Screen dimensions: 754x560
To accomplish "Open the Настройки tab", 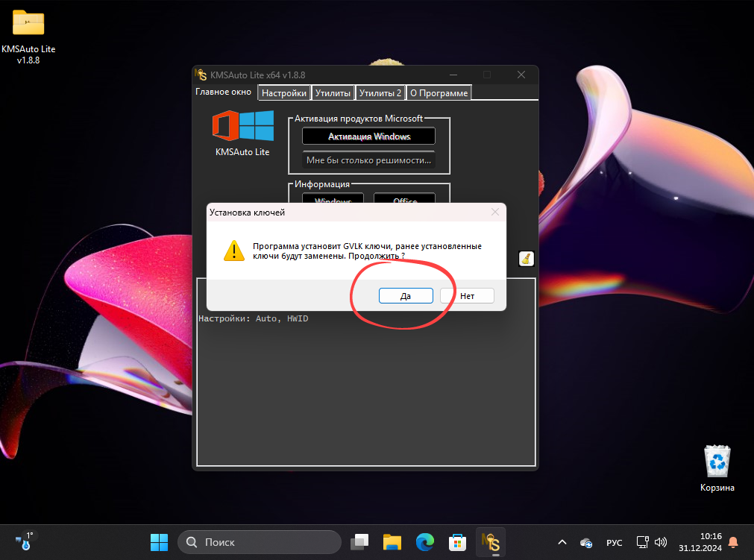I will [x=284, y=93].
